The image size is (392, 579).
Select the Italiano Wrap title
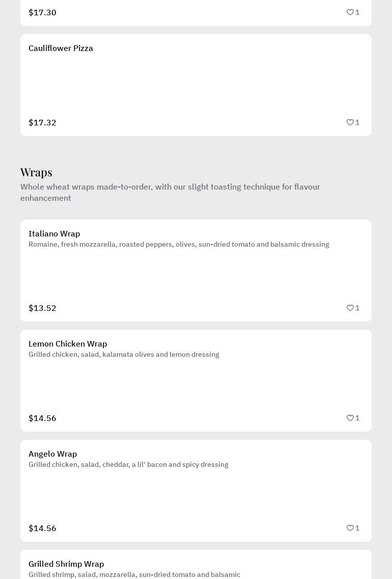[54, 234]
